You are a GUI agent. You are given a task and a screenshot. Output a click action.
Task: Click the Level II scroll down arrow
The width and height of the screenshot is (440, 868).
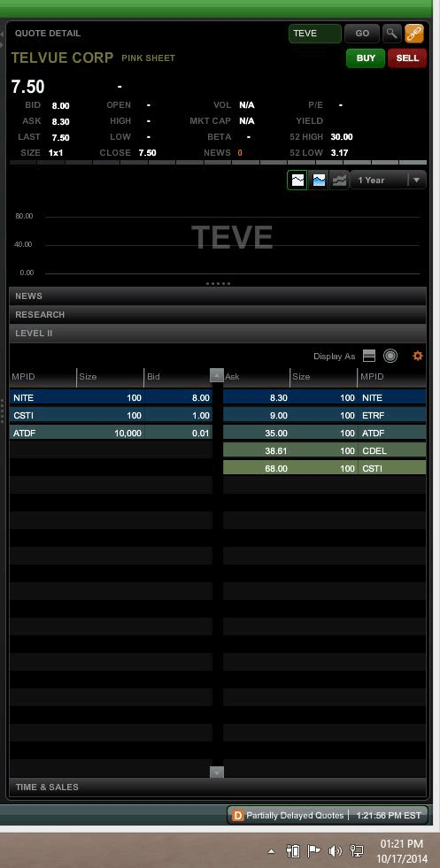[x=217, y=772]
